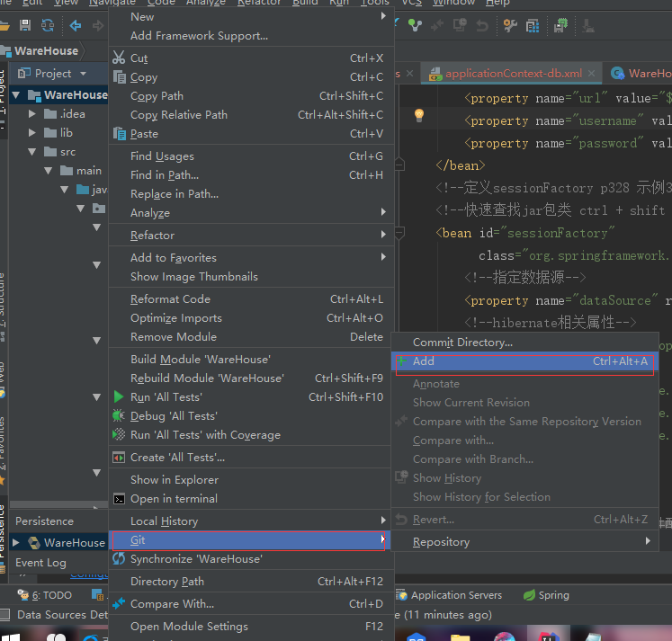Click the Paste clipboard icon
Image resolution: width=672 pixels, height=641 pixels.
coord(119,134)
